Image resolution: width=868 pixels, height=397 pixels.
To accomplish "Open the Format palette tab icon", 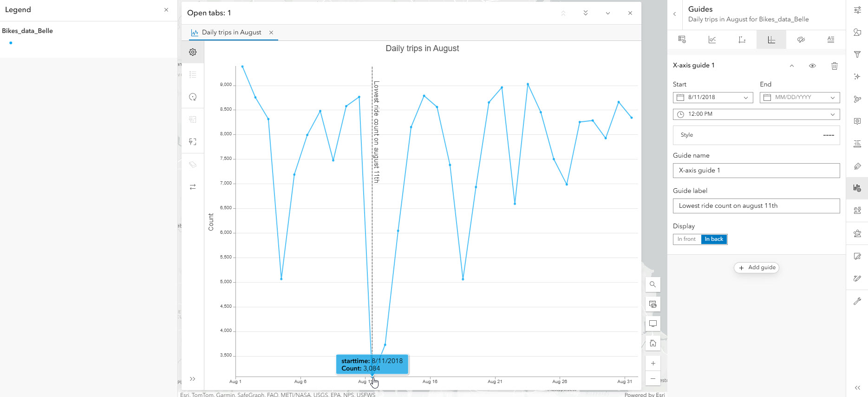I will click(801, 40).
